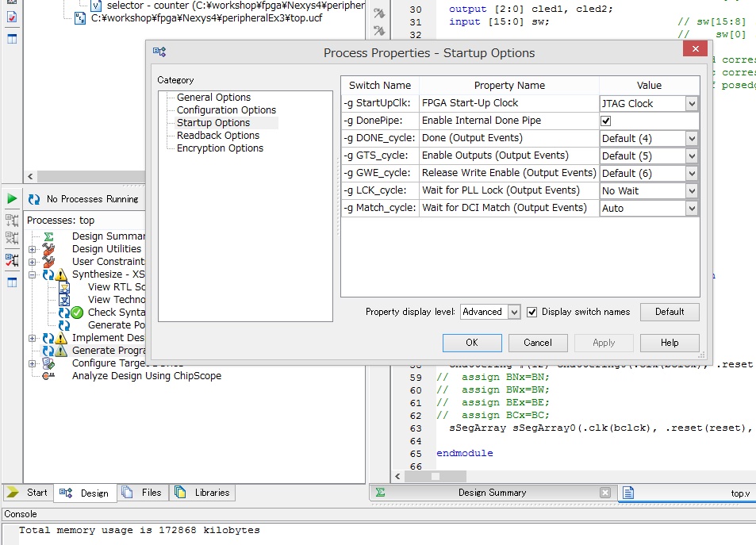Select Configuration Options category
The image size is (756, 545).
pyautogui.click(x=226, y=110)
